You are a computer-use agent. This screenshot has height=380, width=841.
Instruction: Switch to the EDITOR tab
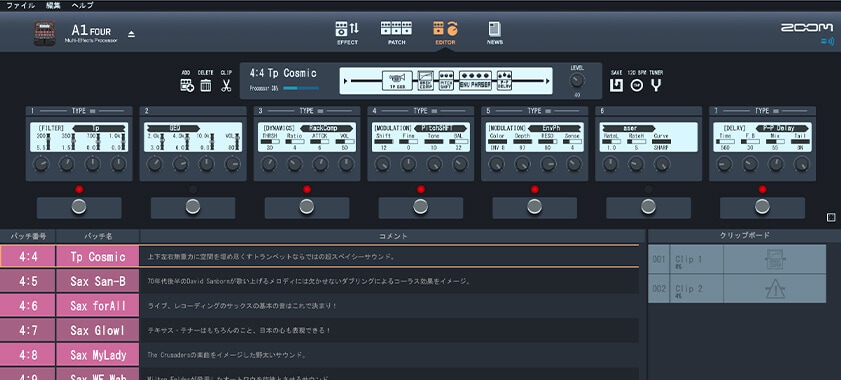(445, 33)
